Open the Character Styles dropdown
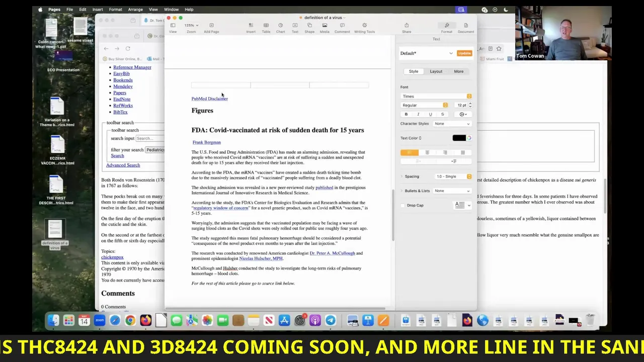This screenshot has height=362, width=644. [452, 124]
